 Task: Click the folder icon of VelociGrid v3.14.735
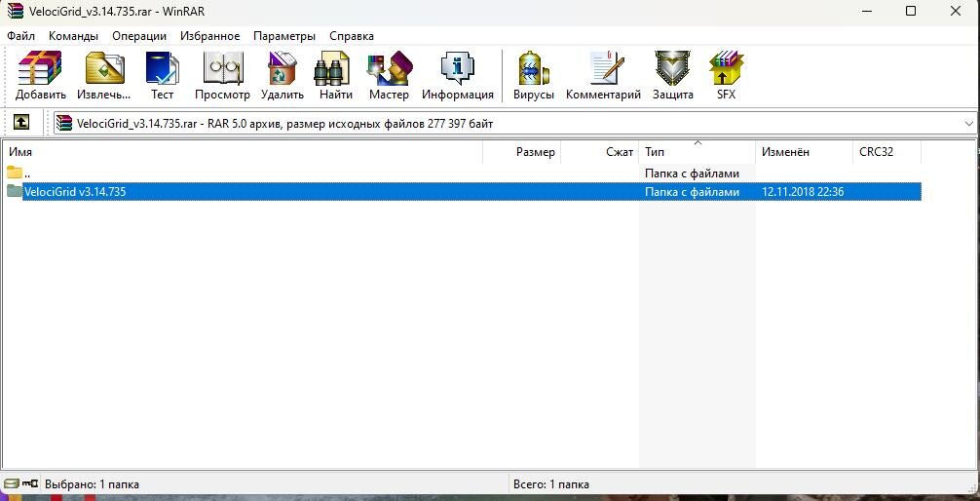pyautogui.click(x=15, y=191)
